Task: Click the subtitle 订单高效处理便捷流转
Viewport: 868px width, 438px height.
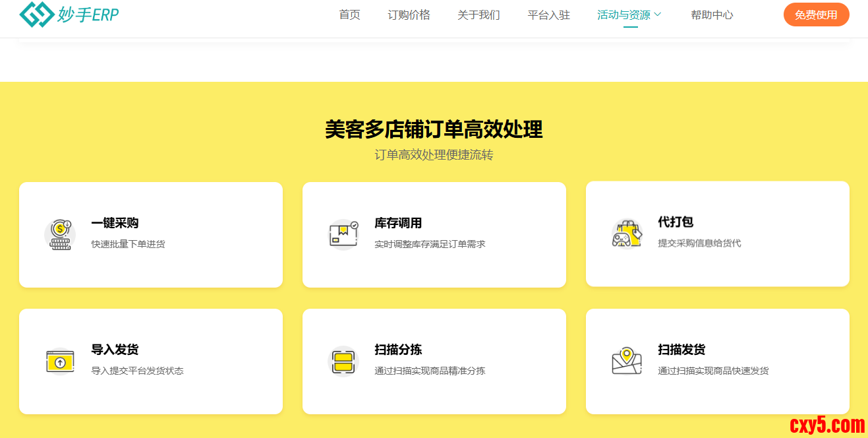Action: pyautogui.click(x=434, y=155)
